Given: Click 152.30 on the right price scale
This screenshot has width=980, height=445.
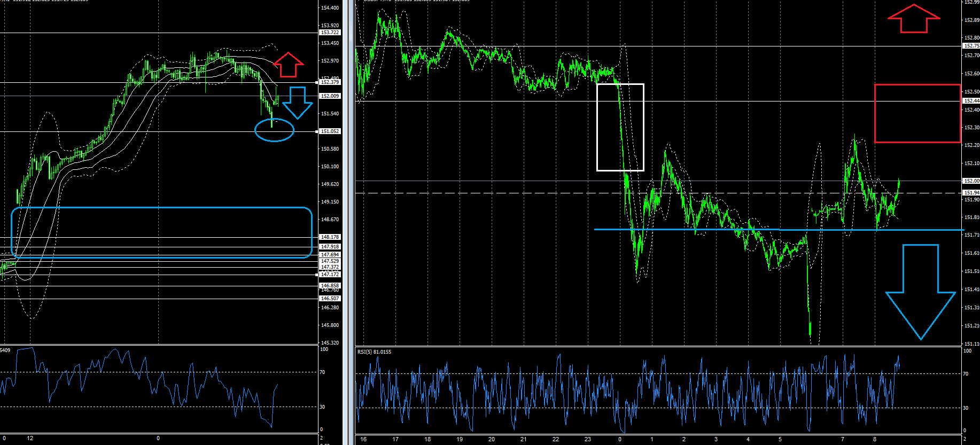Looking at the screenshot, I should pos(971,128).
